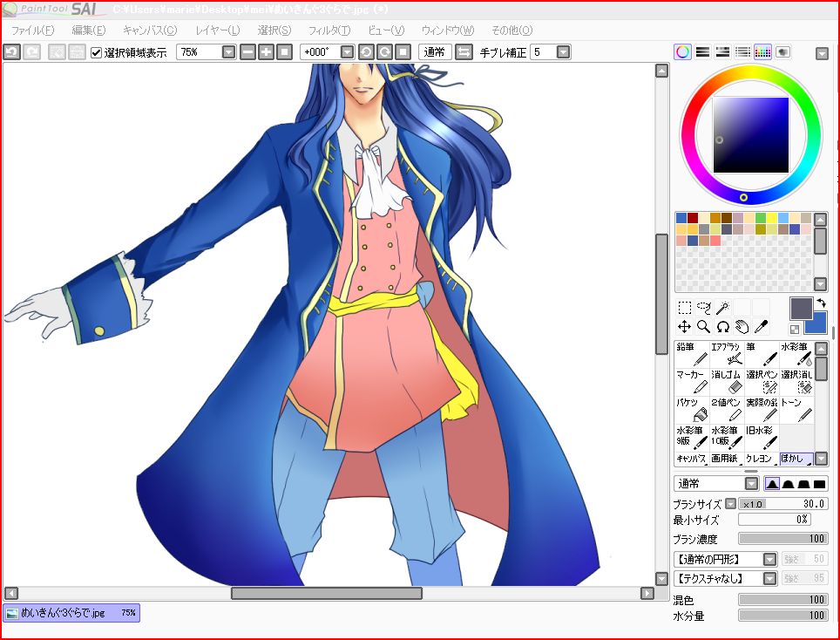This screenshot has height=640, width=840.
Task: Open the キャンバス(C) menu
Action: click(150, 31)
